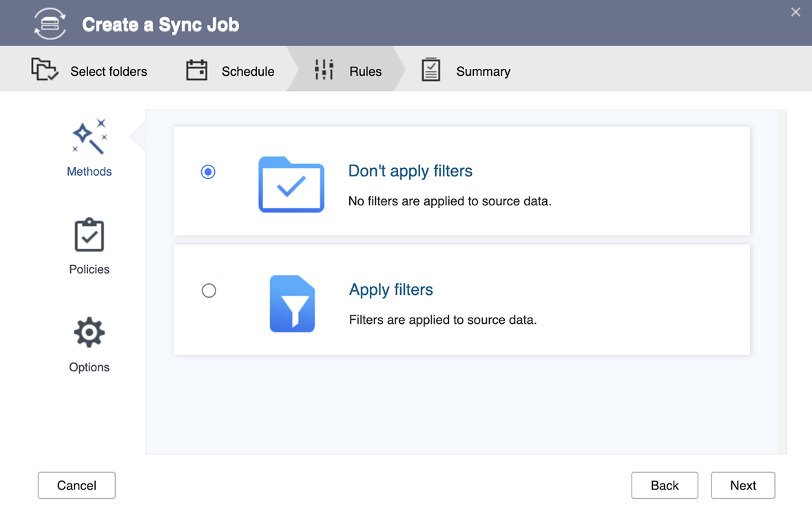The height and width of the screenshot is (512, 812).
Task: Click the Apply filters heading text
Action: (x=391, y=289)
